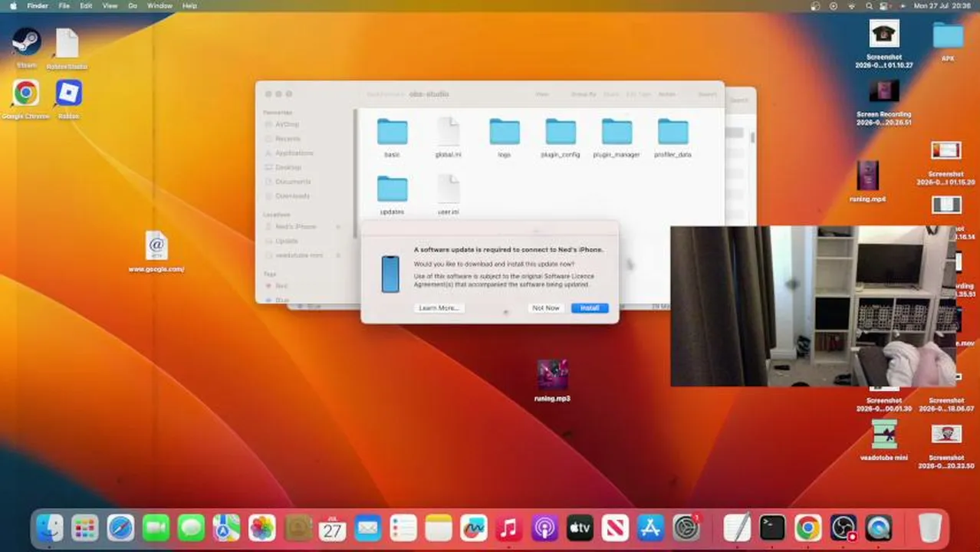The height and width of the screenshot is (552, 980).
Task: Open Calendar from the Dock
Action: (x=332, y=527)
